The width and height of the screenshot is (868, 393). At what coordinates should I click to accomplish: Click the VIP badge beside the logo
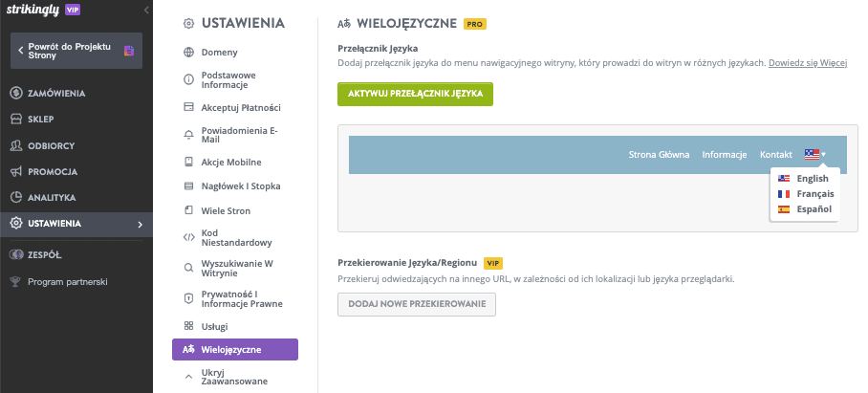click(x=73, y=10)
